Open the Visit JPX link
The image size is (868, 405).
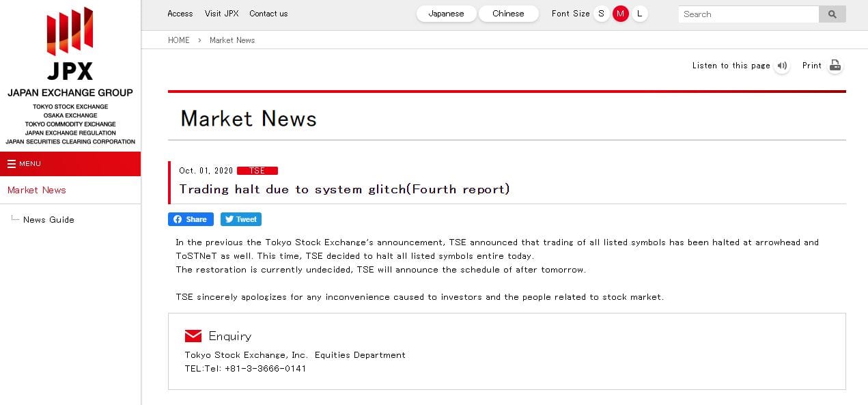click(x=221, y=14)
